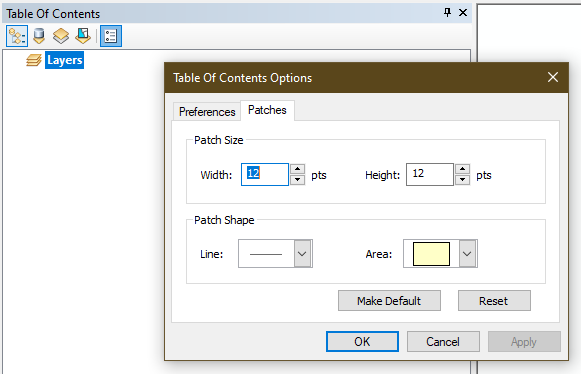581x374 pixels.
Task: Increase the patch Width value
Action: 297,169
